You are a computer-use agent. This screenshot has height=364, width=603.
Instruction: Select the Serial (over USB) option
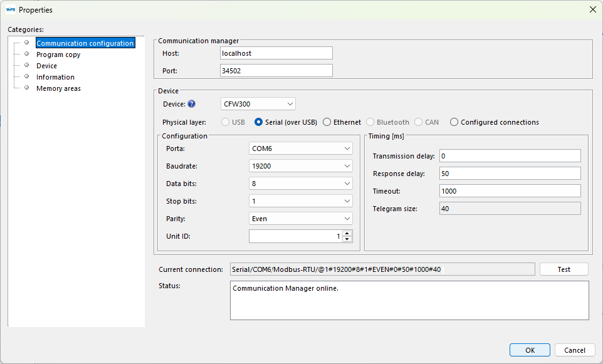258,122
